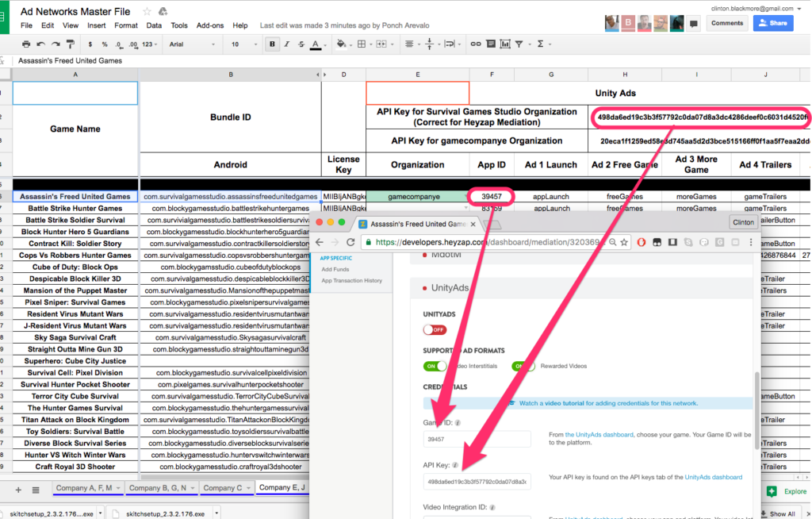Switch to the Company A, F, M sheet tab

click(x=84, y=488)
